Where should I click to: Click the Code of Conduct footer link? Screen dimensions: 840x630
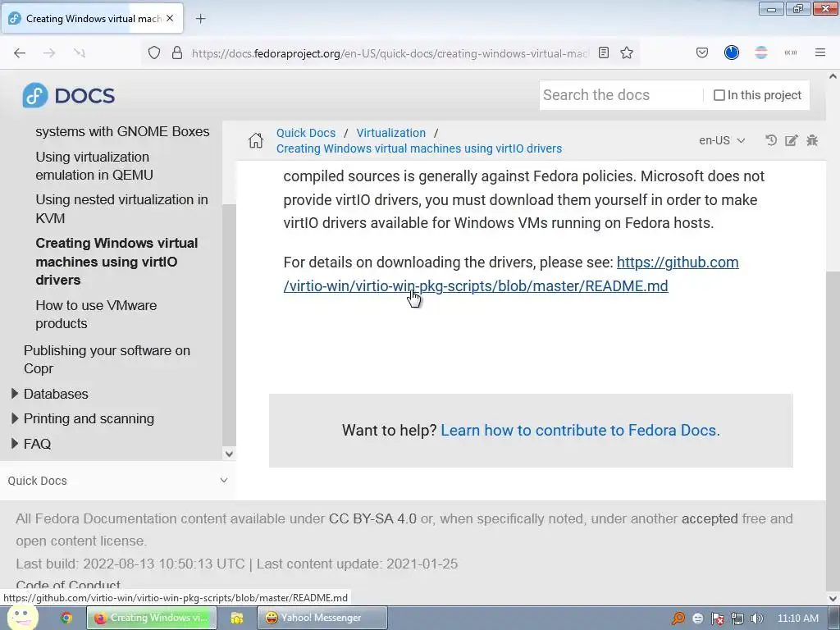click(68, 585)
